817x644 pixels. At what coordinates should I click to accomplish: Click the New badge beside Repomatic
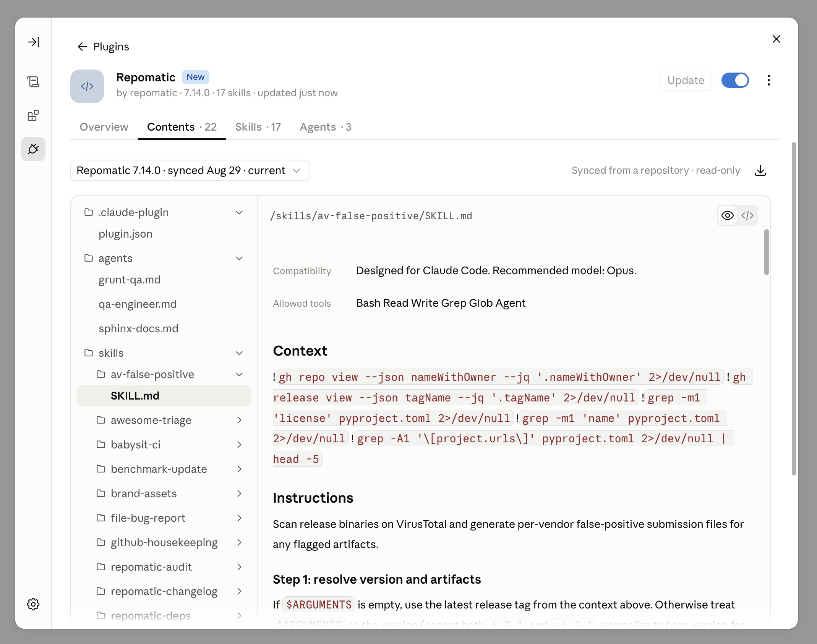[195, 77]
